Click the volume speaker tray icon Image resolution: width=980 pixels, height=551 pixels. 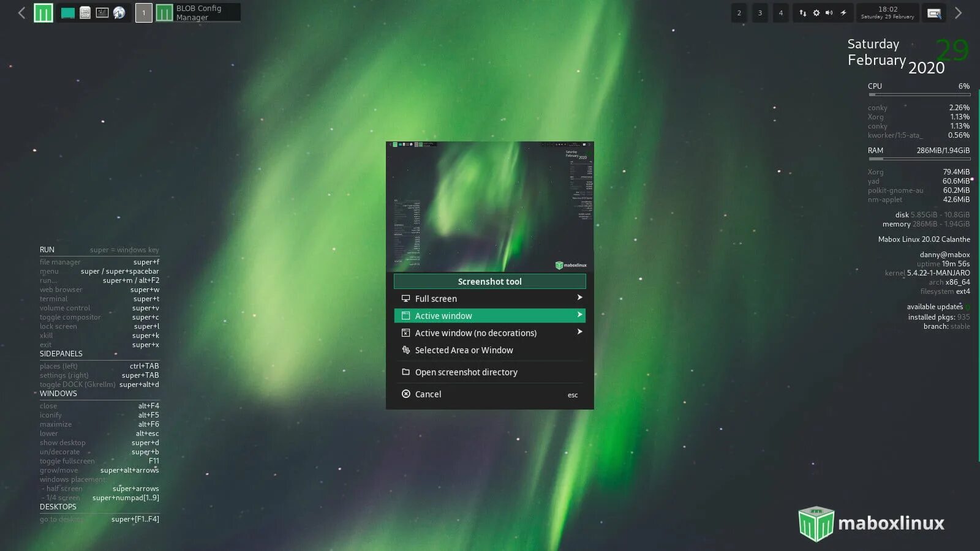[829, 13]
